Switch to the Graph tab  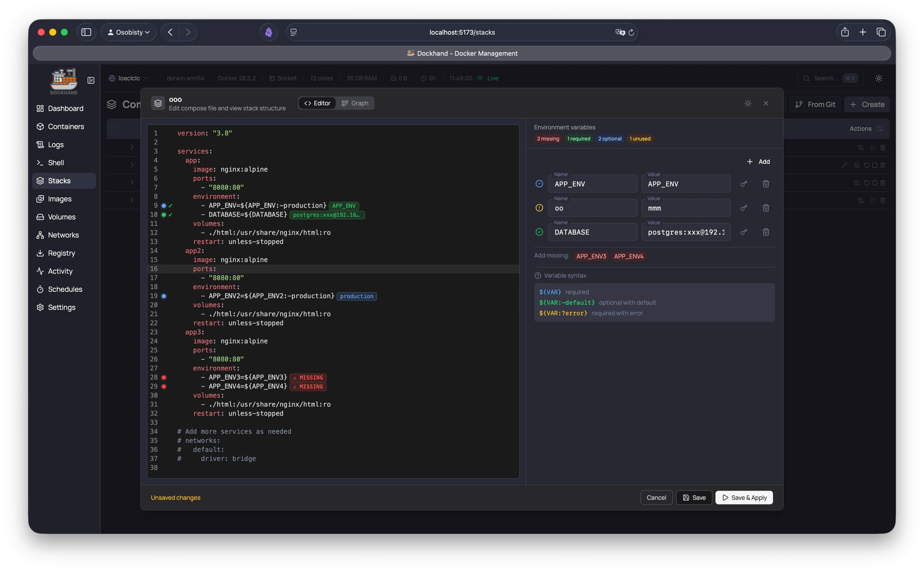[355, 103]
